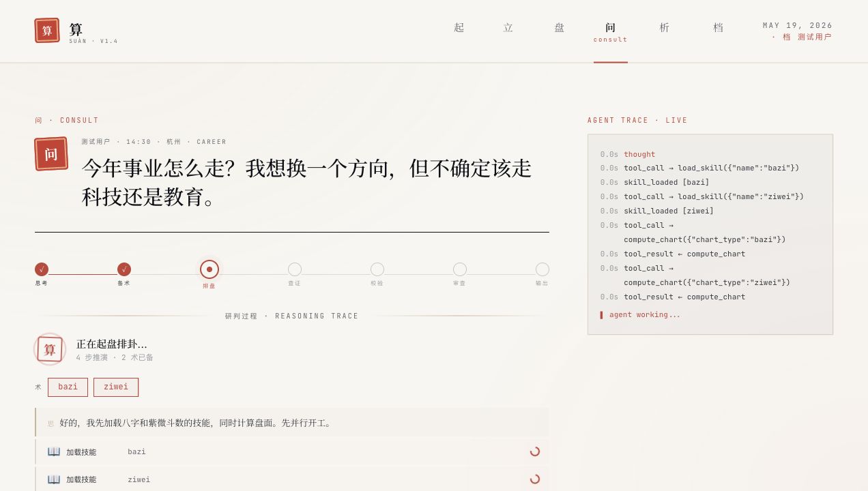Image resolution: width=868 pixels, height=491 pixels.
Task: Open the 起 navigation tab
Action: click(x=459, y=28)
